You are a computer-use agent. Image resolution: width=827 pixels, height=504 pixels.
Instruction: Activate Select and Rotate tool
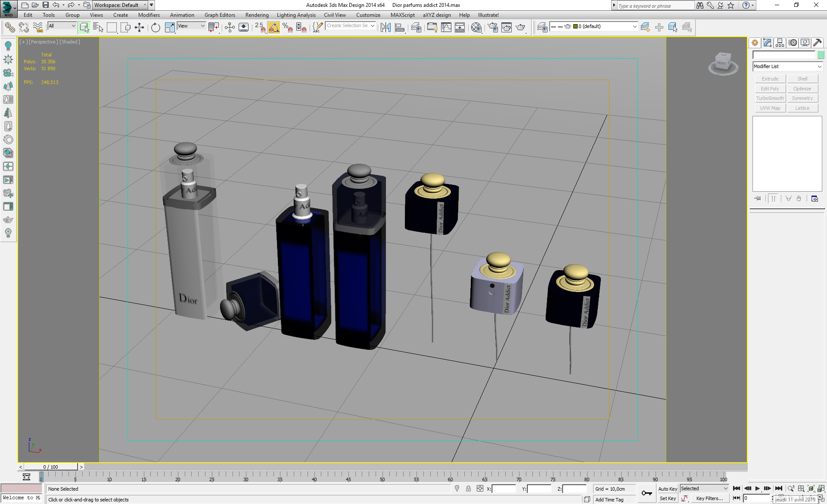pyautogui.click(x=155, y=28)
